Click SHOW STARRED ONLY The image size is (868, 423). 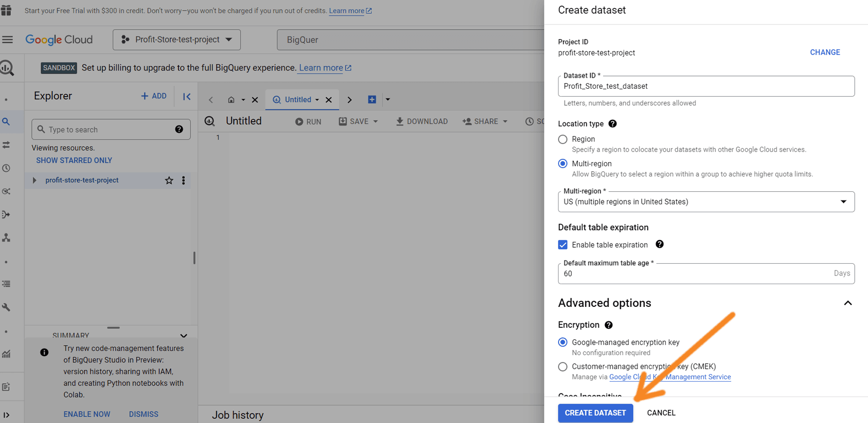pyautogui.click(x=74, y=160)
